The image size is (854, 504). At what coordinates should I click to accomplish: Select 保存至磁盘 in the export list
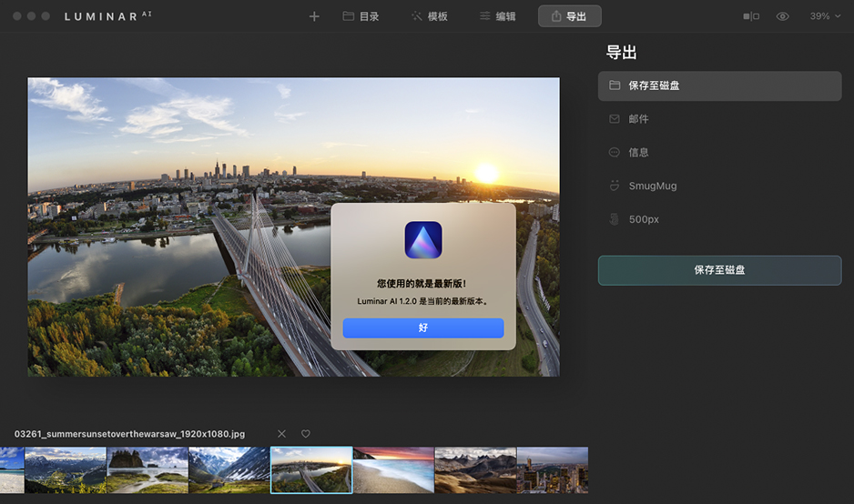click(x=719, y=86)
